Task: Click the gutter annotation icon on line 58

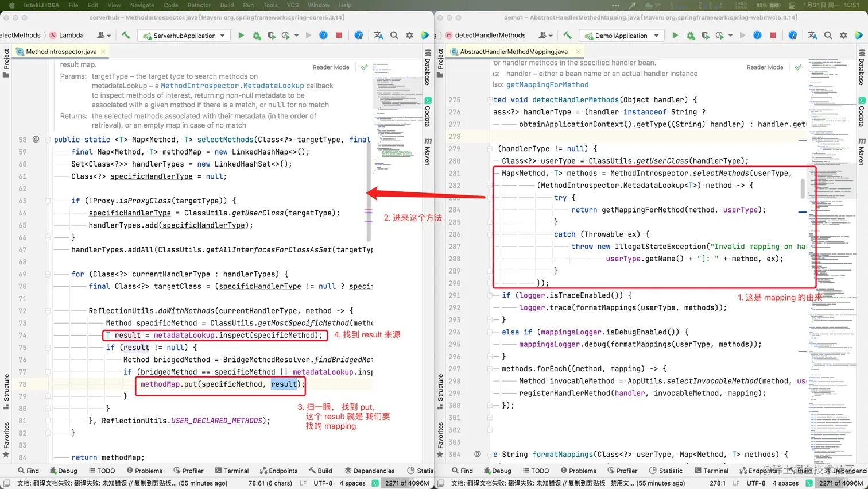Action: (36, 139)
